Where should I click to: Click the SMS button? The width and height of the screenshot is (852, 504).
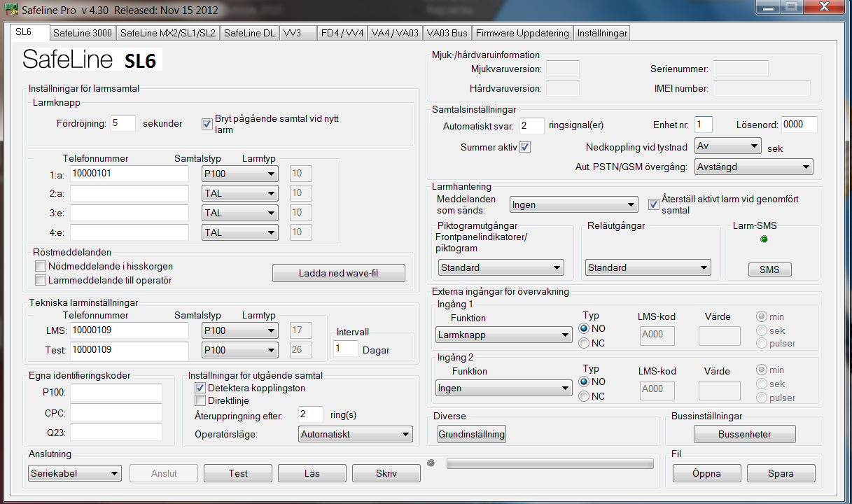point(769,269)
